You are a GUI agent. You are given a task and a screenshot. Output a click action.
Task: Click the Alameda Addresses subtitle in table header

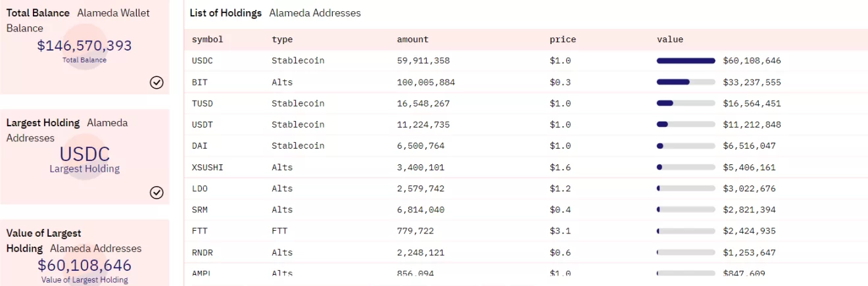click(x=314, y=13)
